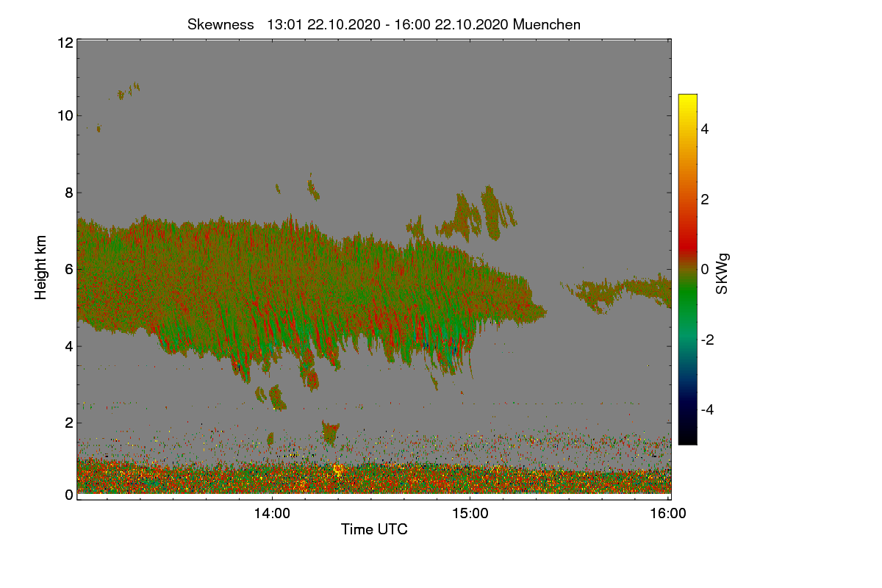Click the noisy boundary layer below 1 km
882x588 pixels.
coord(374,478)
